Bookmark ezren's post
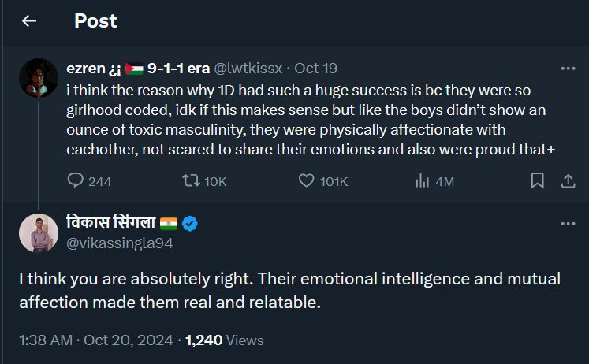The image size is (589, 364). pyautogui.click(x=537, y=180)
